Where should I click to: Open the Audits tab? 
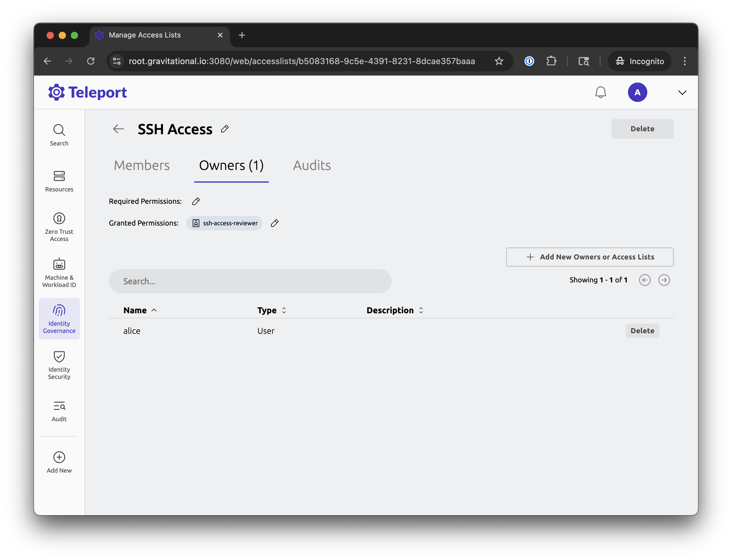click(x=312, y=165)
